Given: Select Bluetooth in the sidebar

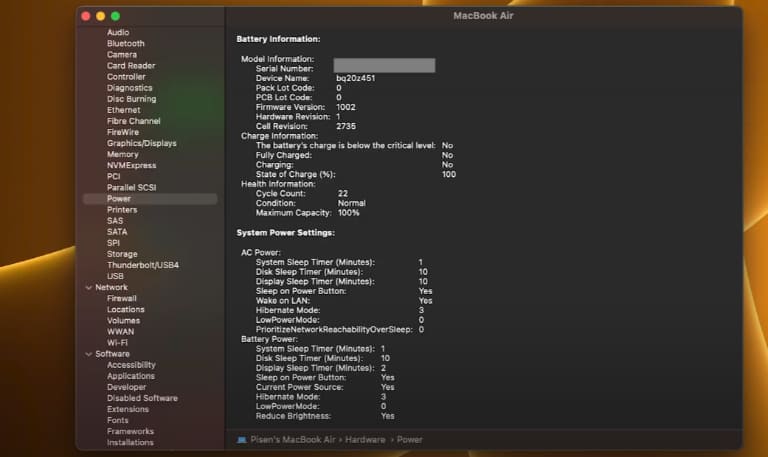Looking at the screenshot, I should coord(126,44).
